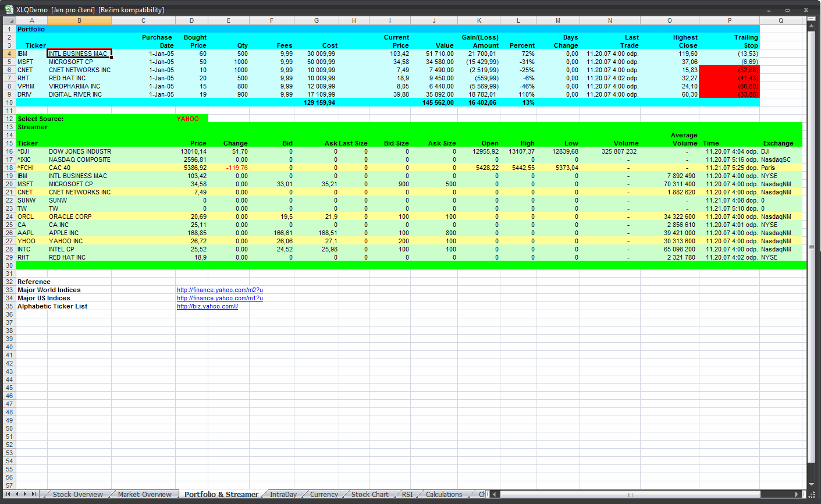Image resolution: width=821 pixels, height=504 pixels.
Task: Jump to last sheet using tab navigation arrow
Action: click(x=34, y=494)
